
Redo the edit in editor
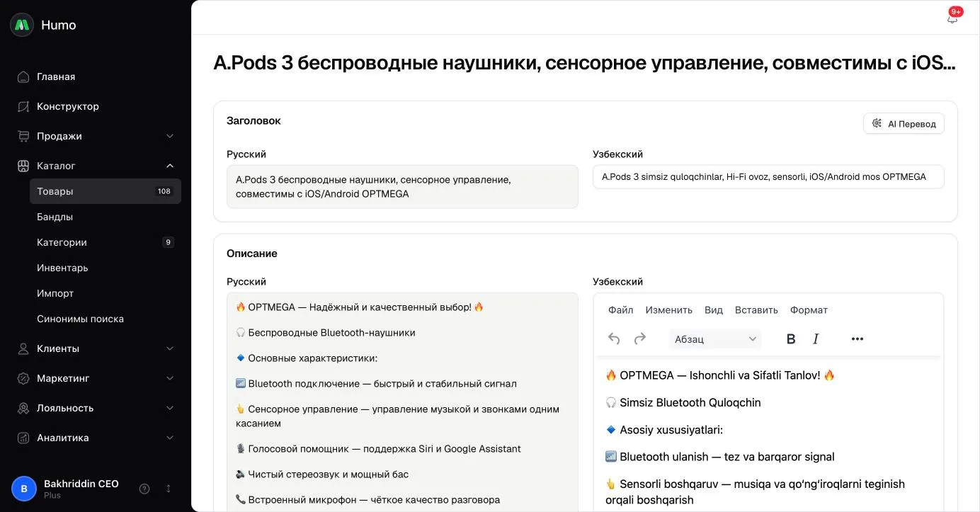640,339
